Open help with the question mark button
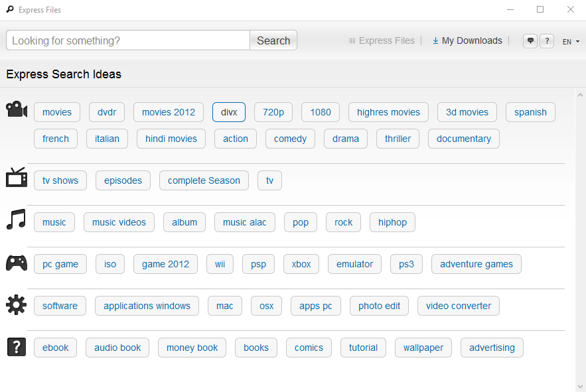 [547, 41]
